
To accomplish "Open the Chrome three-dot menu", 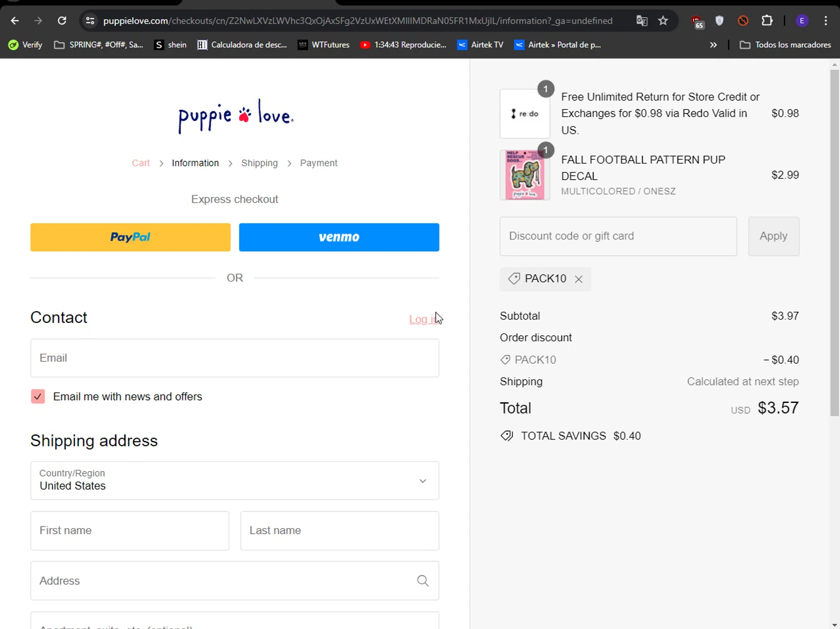I will click(826, 21).
